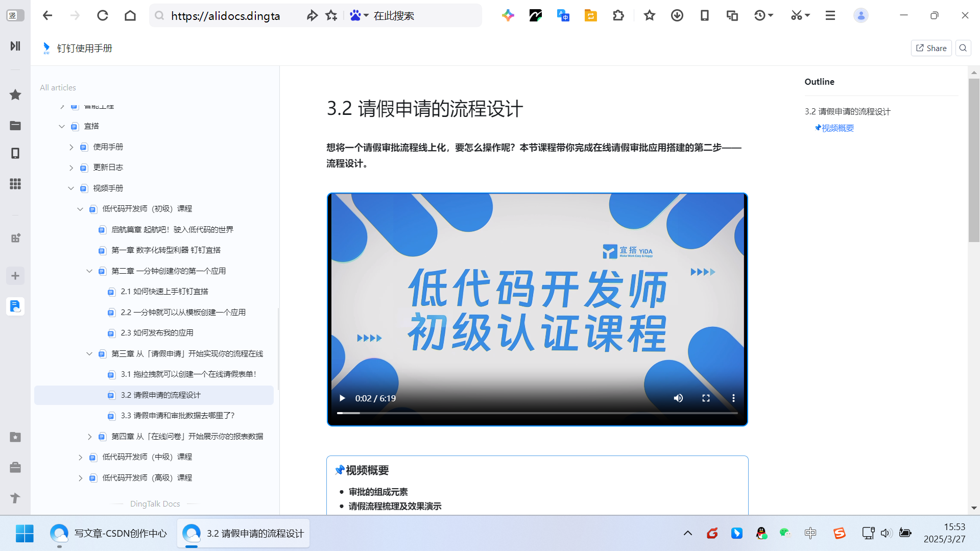Image resolution: width=980 pixels, height=551 pixels.
Task: Bookmark this page with the address bar star
Action: [x=331, y=15]
